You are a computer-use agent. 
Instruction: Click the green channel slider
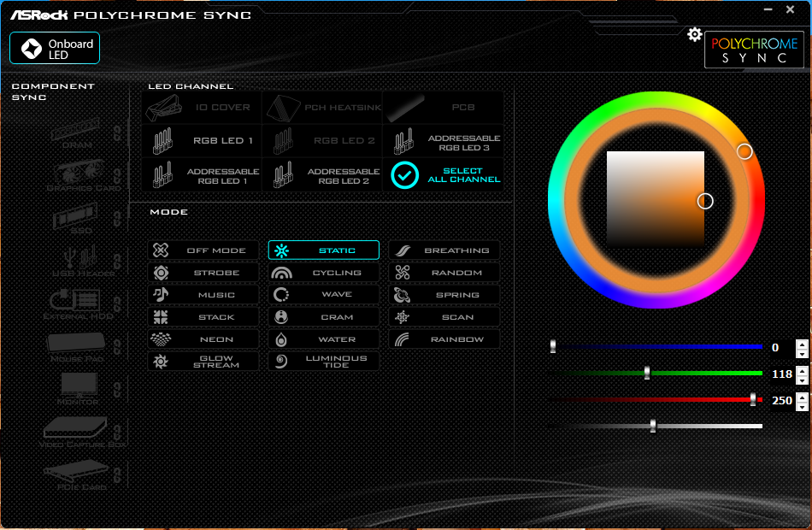656,373
